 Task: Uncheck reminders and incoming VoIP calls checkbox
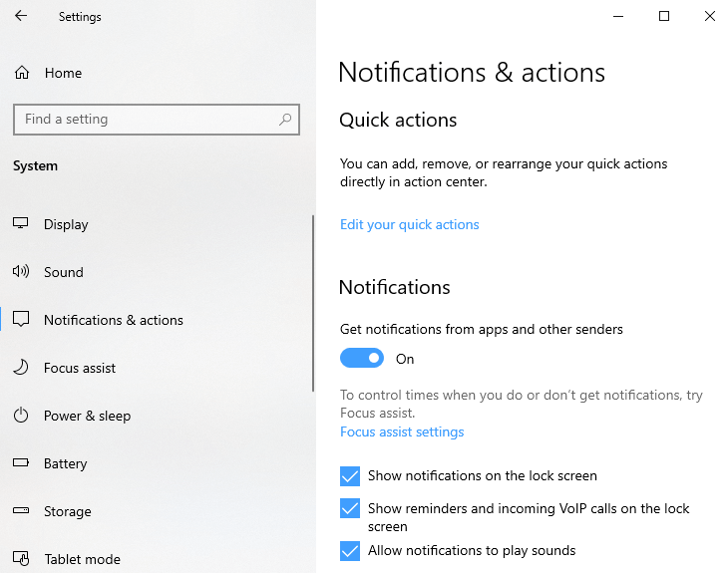pyautogui.click(x=350, y=509)
